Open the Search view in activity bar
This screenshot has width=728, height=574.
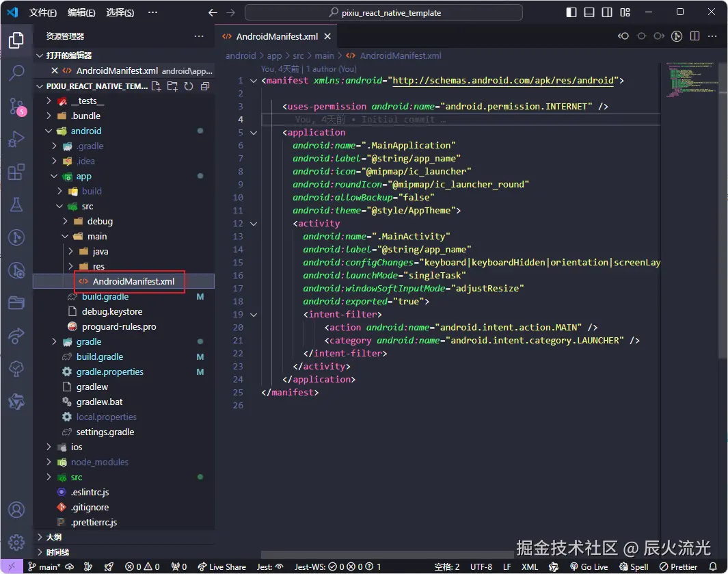(x=16, y=73)
